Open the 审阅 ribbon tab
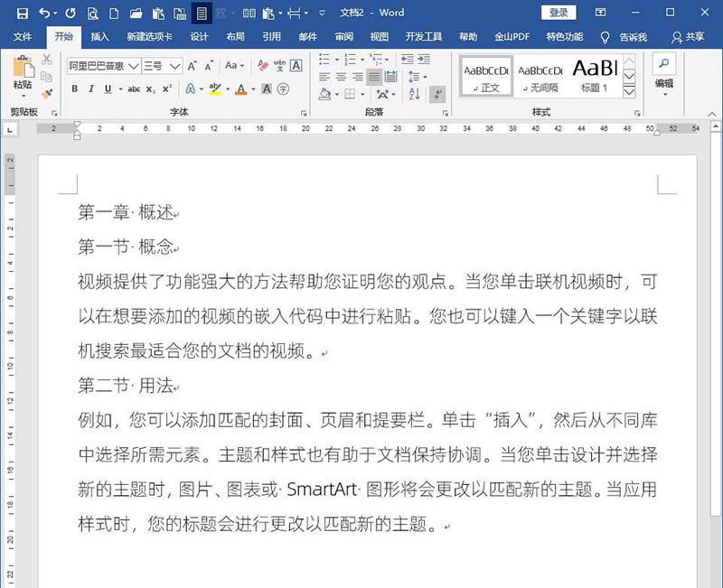723x588 pixels. (342, 37)
